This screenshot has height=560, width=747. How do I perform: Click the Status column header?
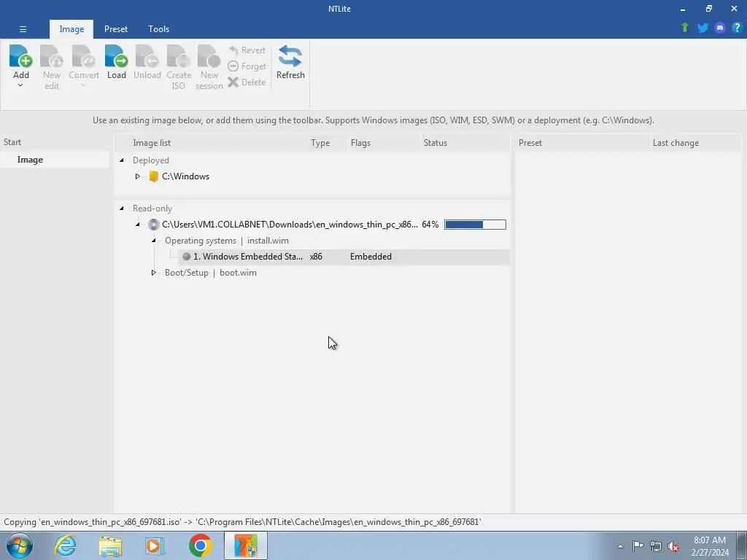pyautogui.click(x=465, y=143)
